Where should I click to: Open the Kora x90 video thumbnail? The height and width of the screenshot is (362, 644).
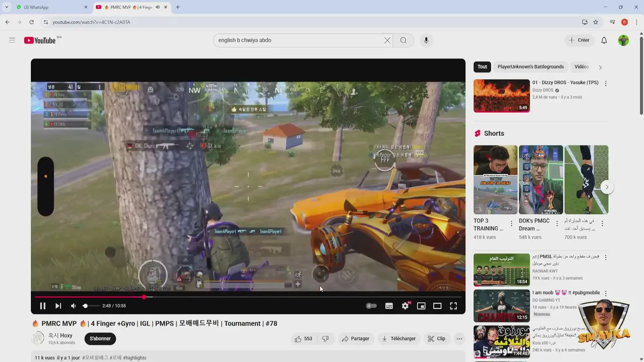[502, 342]
